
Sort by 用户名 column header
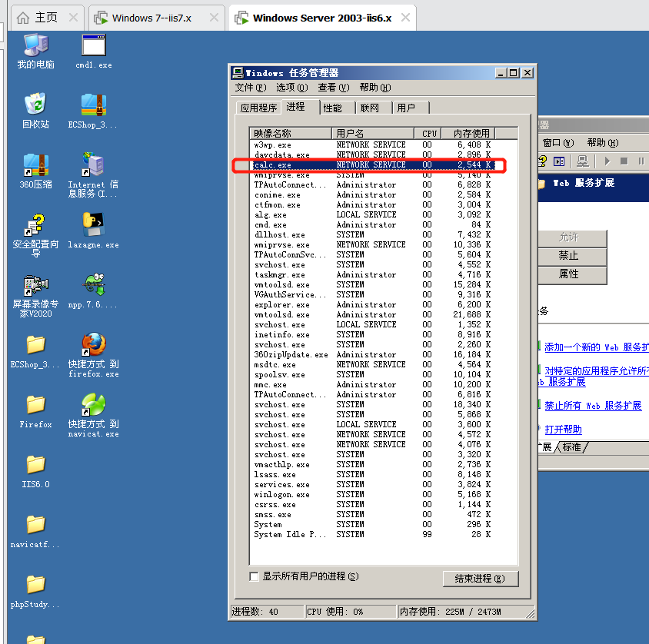[x=372, y=133]
